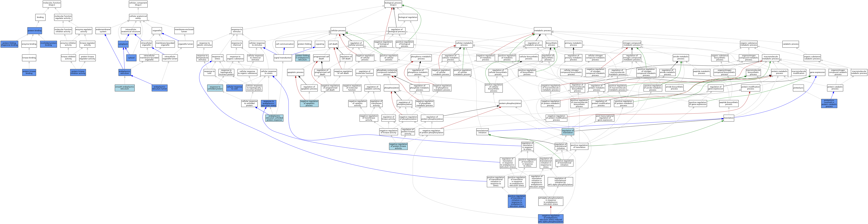Select 'negative regulation of protein kinase activity' node
Screen dimensions: 868x224
[398, 146]
